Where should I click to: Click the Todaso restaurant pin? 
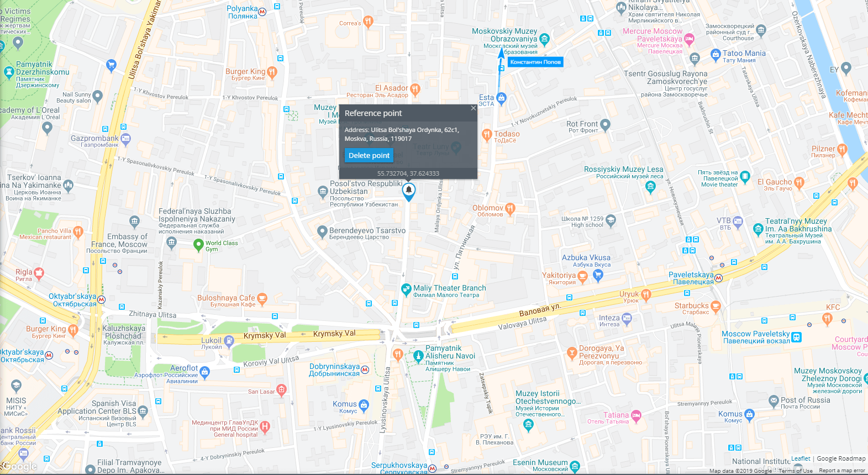[487, 134]
